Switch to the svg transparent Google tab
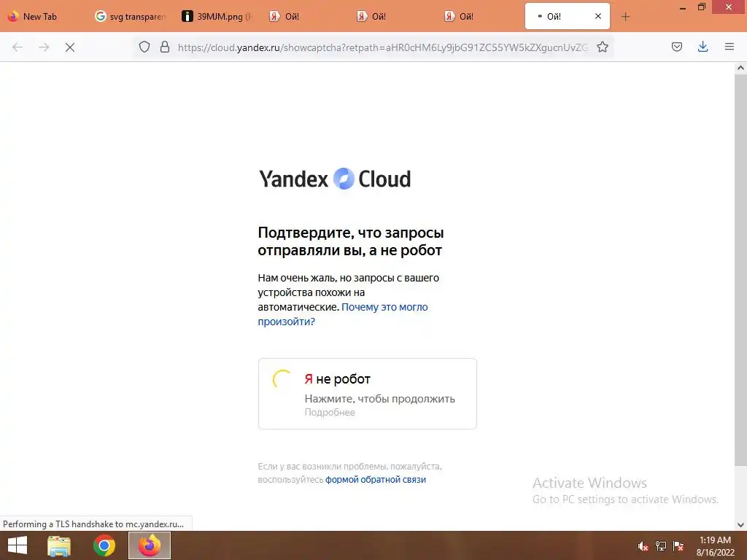 point(131,17)
